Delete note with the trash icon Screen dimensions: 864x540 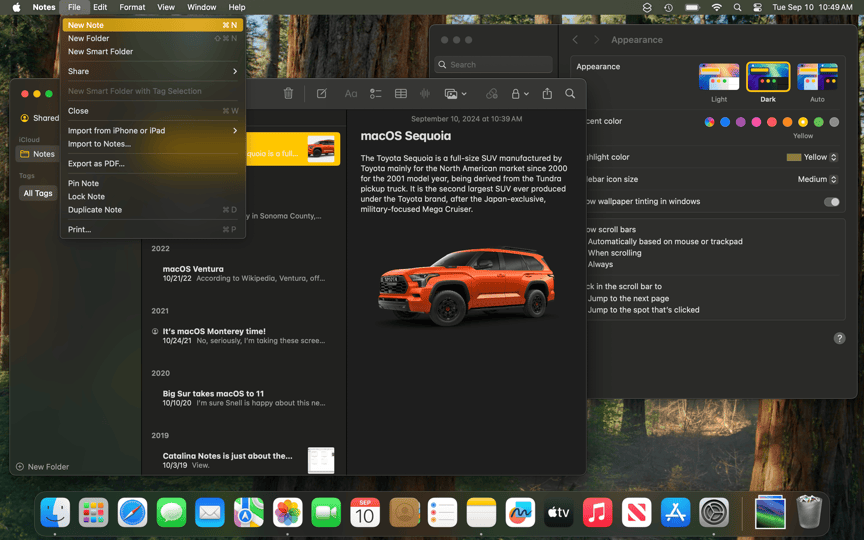pyautogui.click(x=288, y=94)
